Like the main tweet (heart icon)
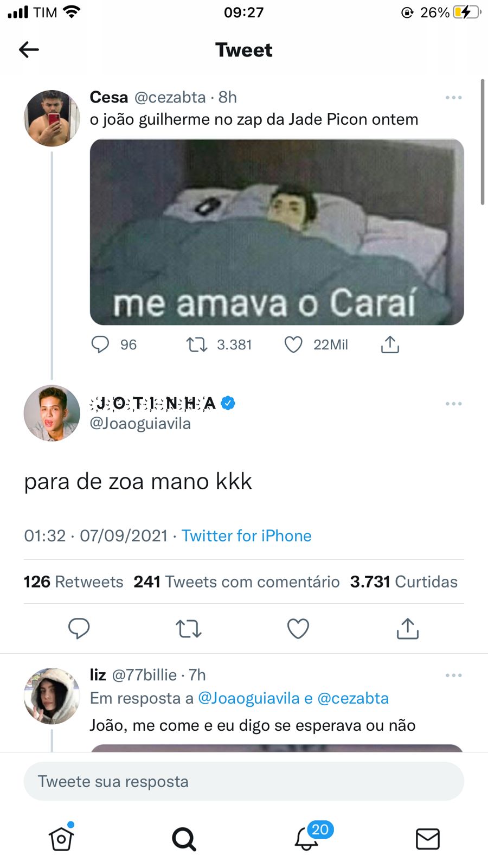 point(298,628)
